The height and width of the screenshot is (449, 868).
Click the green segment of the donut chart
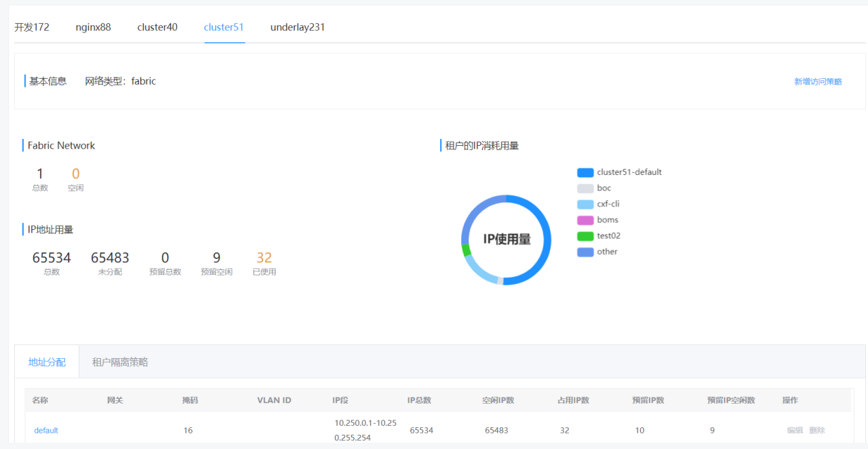tap(467, 250)
